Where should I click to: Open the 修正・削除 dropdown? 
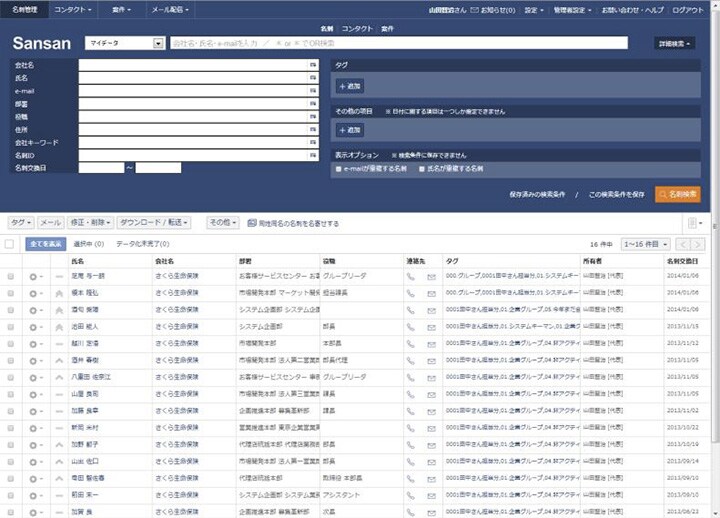click(x=90, y=223)
